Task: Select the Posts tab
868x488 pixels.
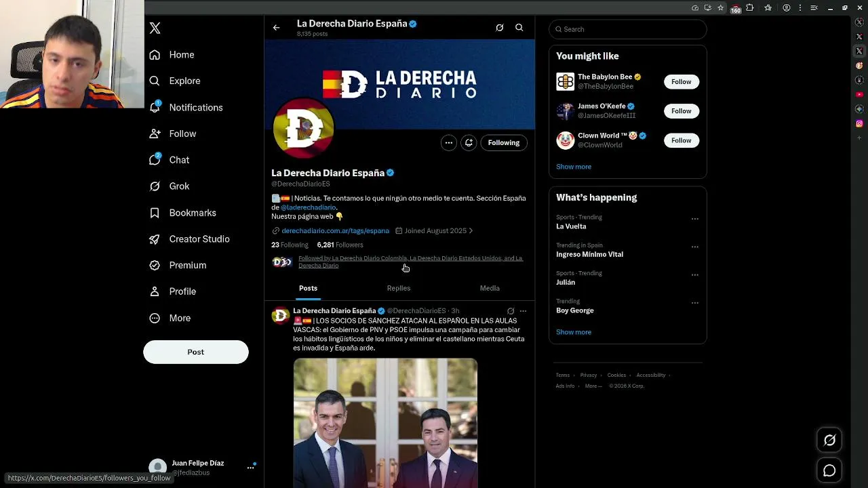Action: (308, 288)
